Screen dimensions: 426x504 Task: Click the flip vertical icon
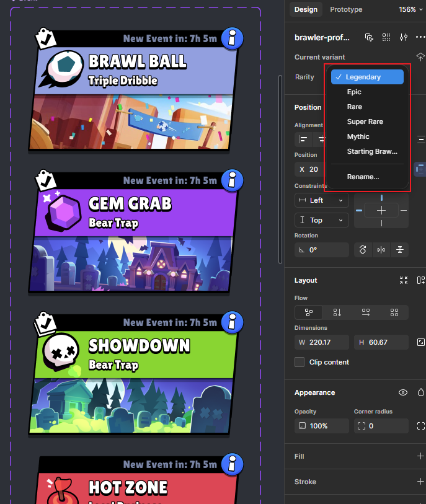[399, 250]
